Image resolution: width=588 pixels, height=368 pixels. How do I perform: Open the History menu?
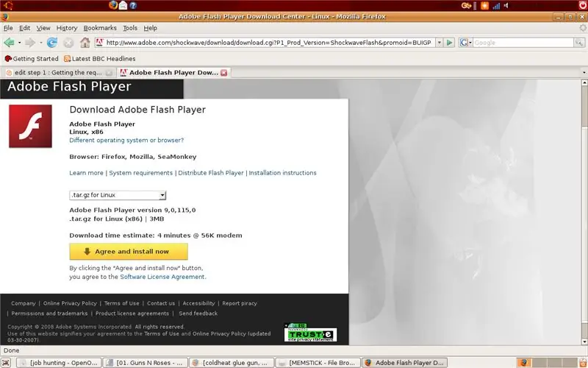[67, 28]
